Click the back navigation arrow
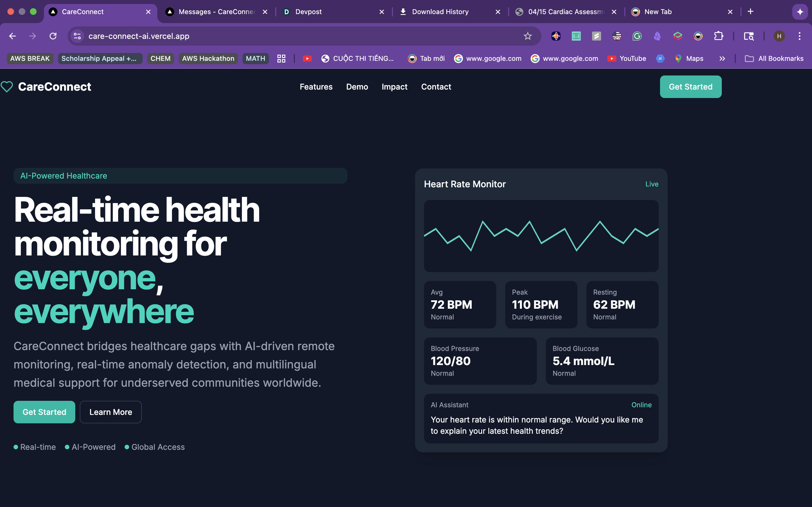812x507 pixels. coord(12,36)
